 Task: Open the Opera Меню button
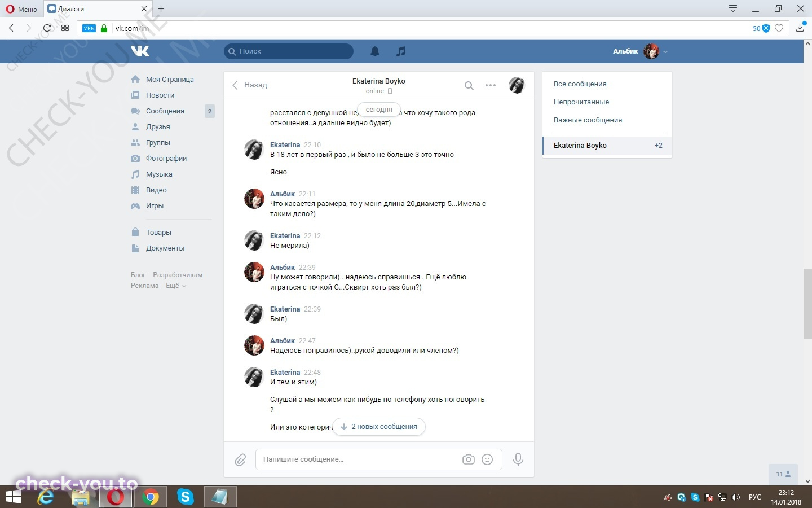tap(21, 9)
